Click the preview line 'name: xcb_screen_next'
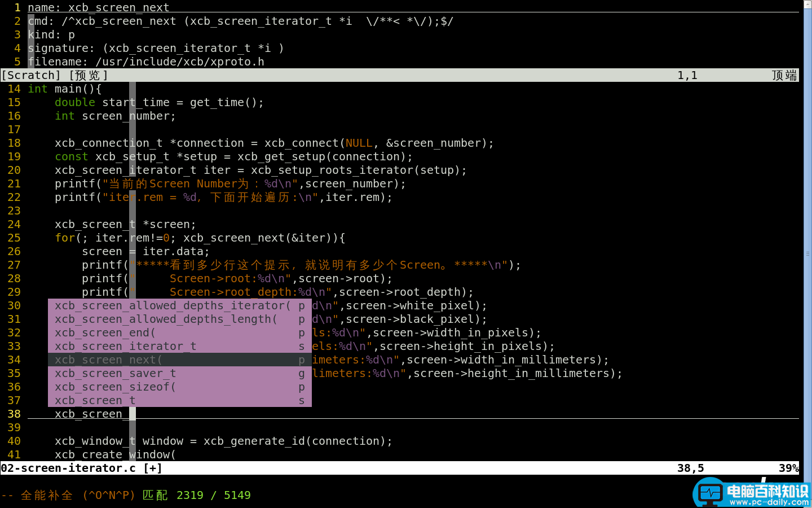 point(99,7)
